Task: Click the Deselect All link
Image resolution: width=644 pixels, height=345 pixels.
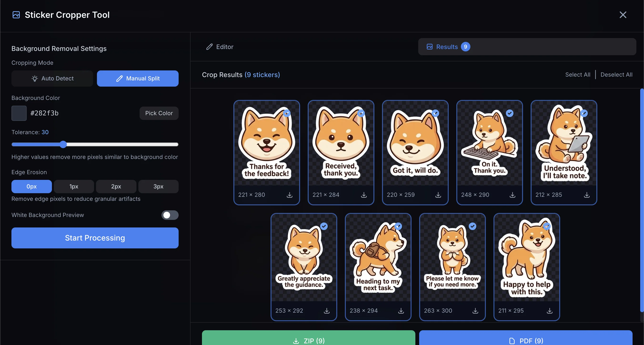Action: [x=616, y=75]
